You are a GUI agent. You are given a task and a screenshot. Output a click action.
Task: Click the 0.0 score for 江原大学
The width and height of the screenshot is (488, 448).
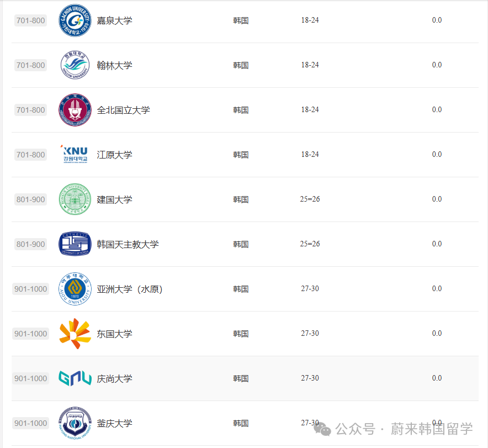[x=437, y=155]
